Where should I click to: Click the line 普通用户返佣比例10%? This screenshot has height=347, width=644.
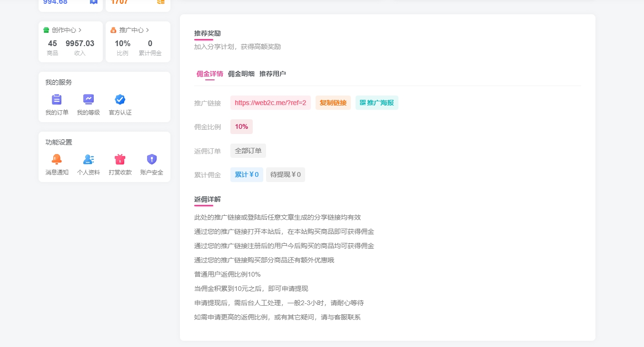click(x=228, y=274)
